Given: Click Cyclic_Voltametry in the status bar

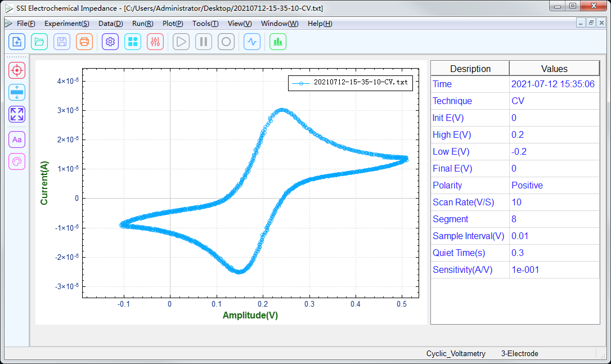Looking at the screenshot, I should point(456,353).
